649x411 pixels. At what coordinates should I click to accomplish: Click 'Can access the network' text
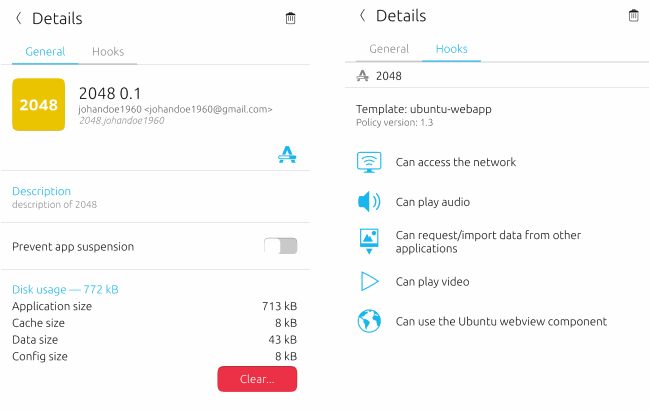point(456,162)
